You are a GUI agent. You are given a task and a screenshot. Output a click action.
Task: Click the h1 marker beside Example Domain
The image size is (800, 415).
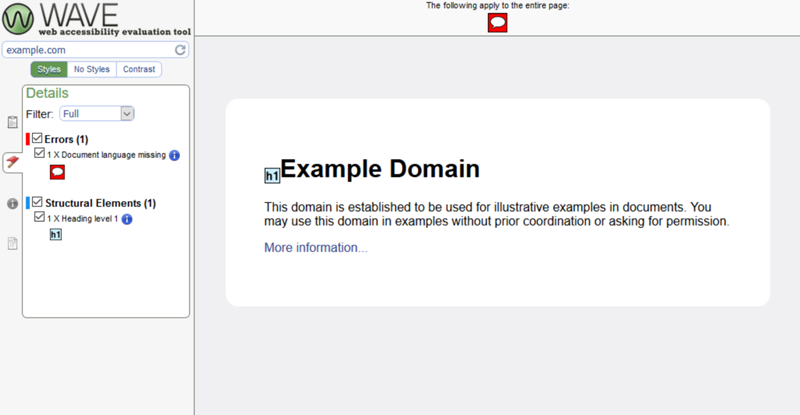coord(272,176)
